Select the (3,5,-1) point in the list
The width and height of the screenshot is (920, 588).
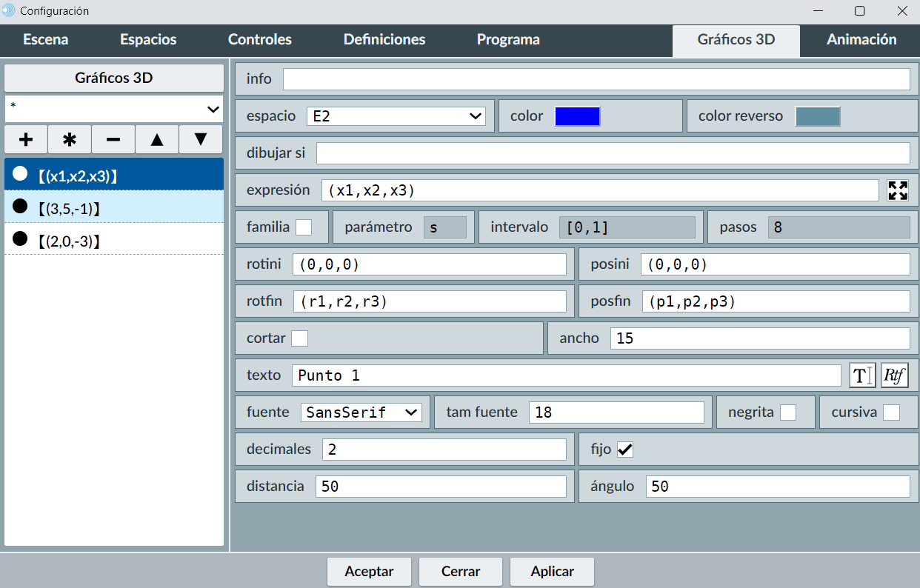[114, 209]
